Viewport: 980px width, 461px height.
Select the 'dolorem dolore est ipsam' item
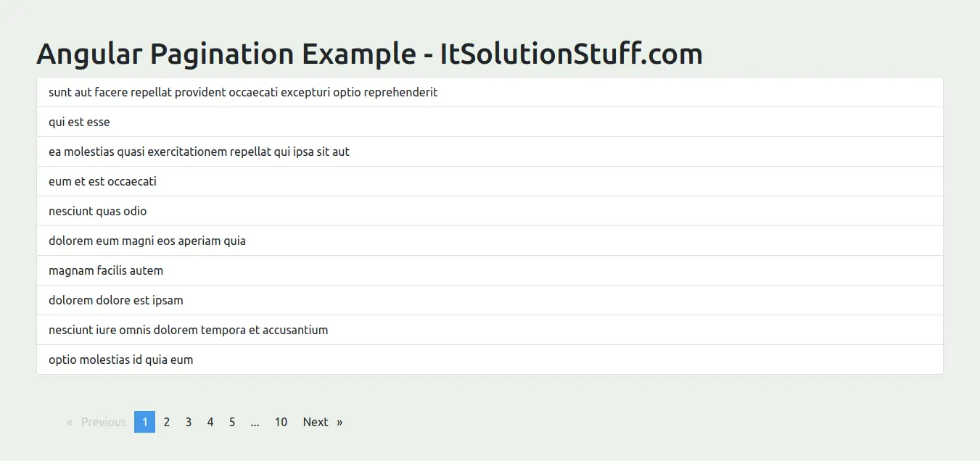pyautogui.click(x=115, y=300)
